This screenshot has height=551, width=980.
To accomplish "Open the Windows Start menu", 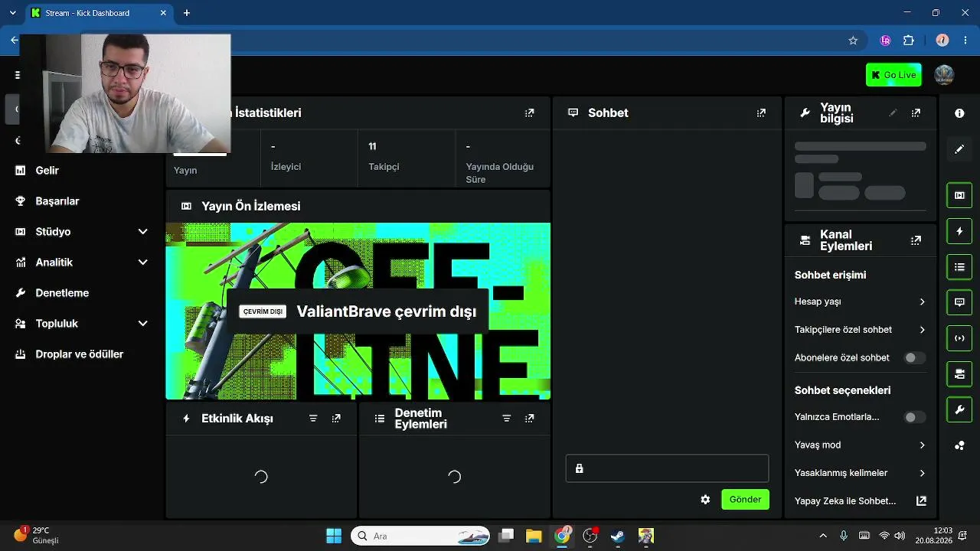I will [x=334, y=536].
